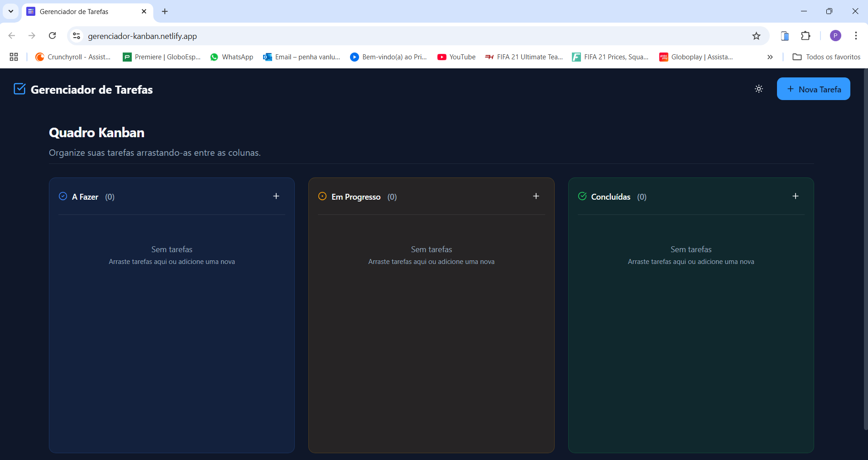Bookmark this page with the star icon

[756, 36]
